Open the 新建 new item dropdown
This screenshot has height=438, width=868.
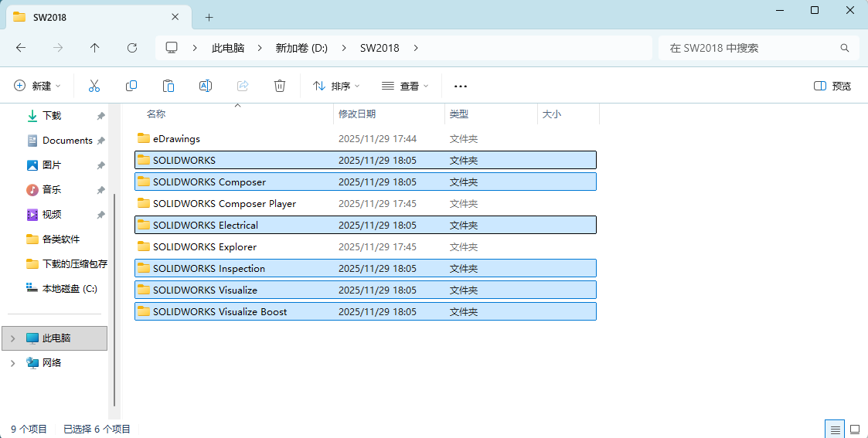pyautogui.click(x=36, y=86)
